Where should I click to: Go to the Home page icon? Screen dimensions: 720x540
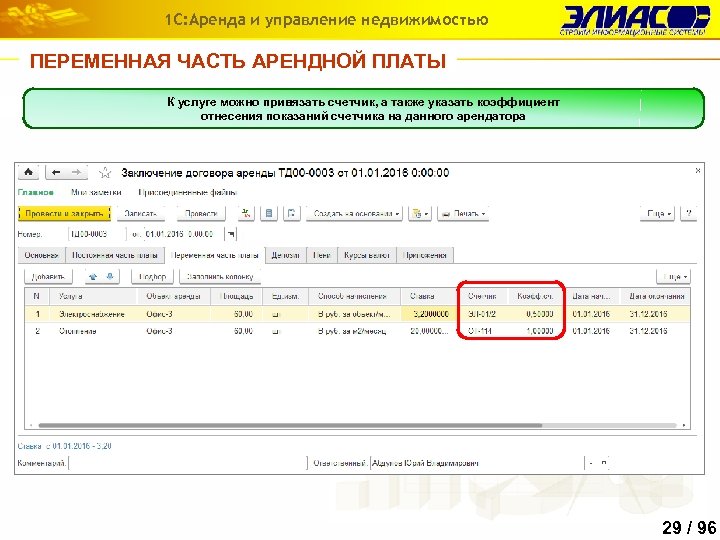(x=28, y=172)
